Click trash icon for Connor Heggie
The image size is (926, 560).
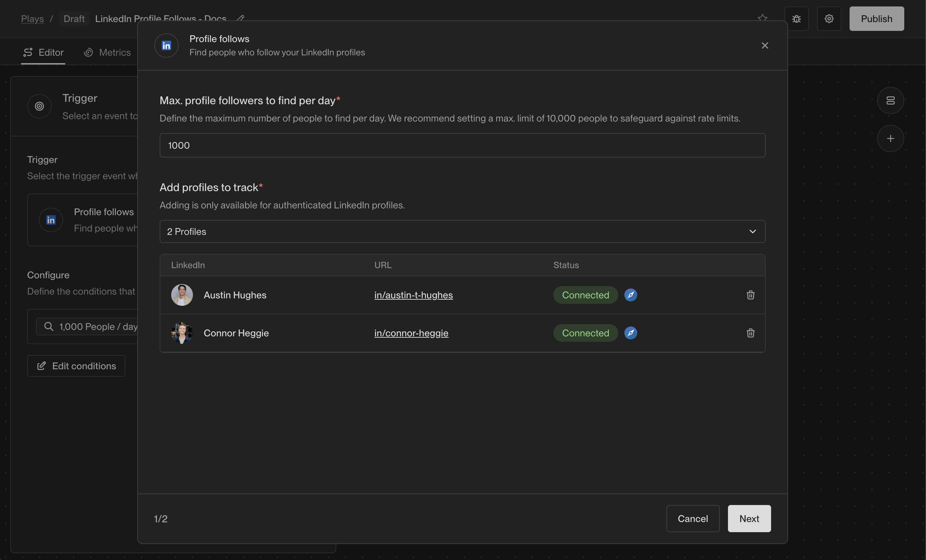750,333
